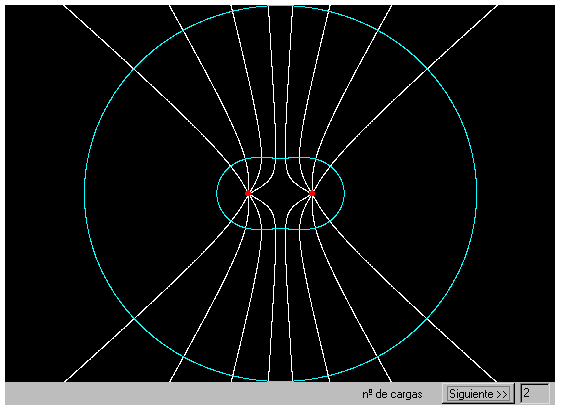This screenshot has height=411, width=562.
Task: Click the >> arrows on the Siguiente button
Action: pos(502,394)
